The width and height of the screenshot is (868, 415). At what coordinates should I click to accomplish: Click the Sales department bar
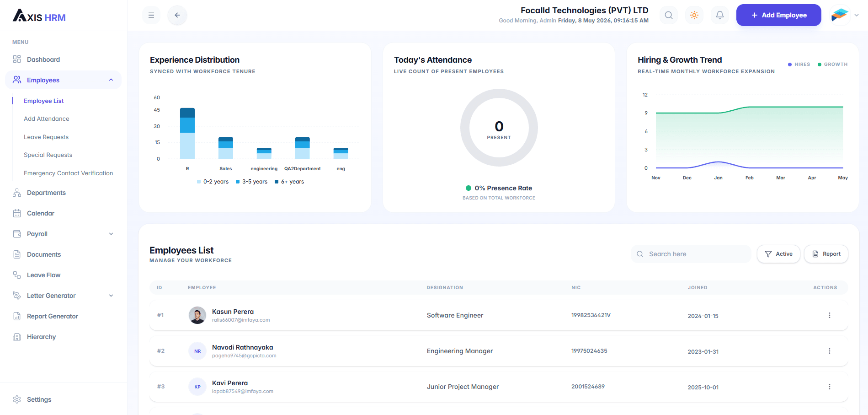click(x=226, y=148)
